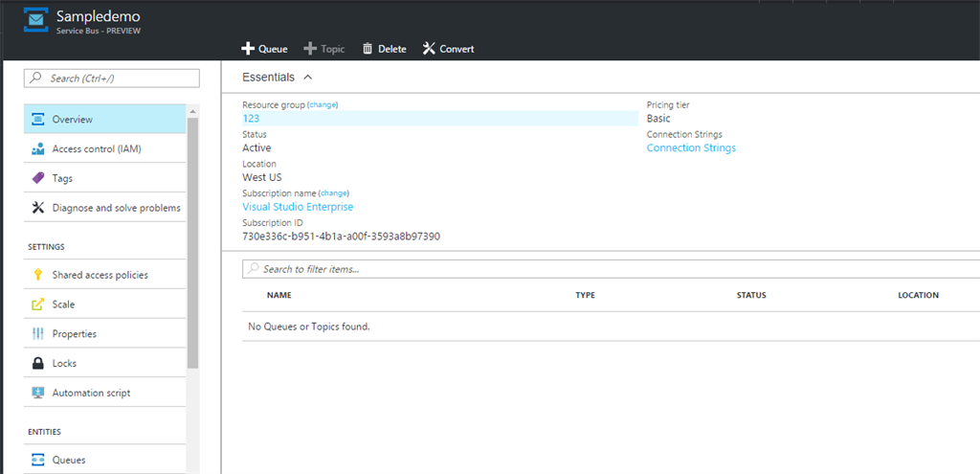The image size is (980, 474).
Task: Sort by the TYPE column header
Action: 585,295
